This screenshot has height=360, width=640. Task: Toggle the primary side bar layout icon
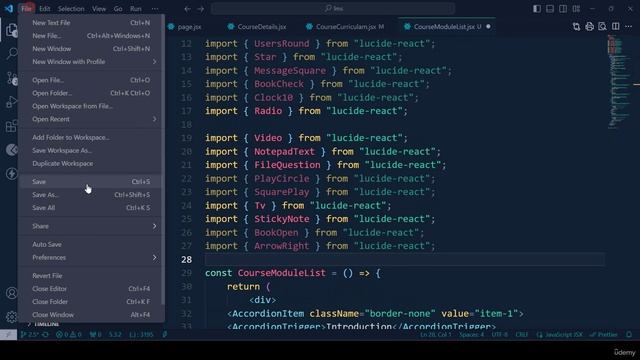tap(537, 9)
